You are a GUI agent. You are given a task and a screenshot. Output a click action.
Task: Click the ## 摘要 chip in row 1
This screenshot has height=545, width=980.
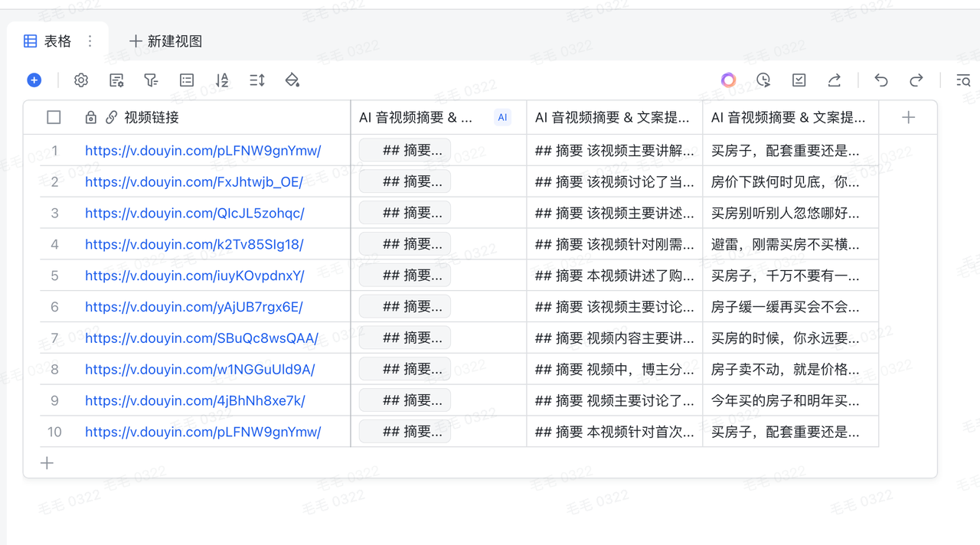coord(405,151)
